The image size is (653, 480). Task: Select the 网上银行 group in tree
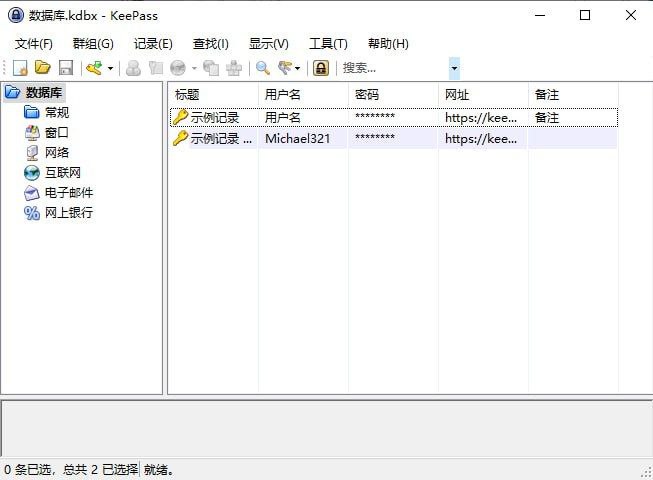point(68,212)
